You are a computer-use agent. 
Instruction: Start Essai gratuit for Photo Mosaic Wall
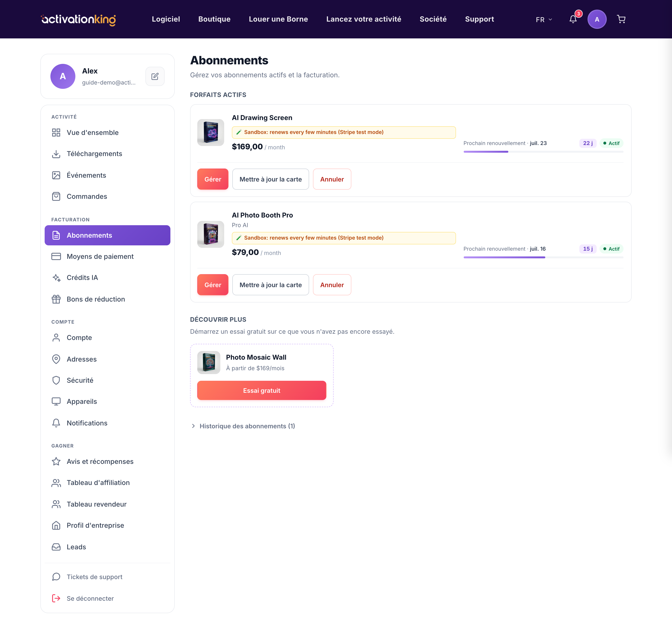262,391
